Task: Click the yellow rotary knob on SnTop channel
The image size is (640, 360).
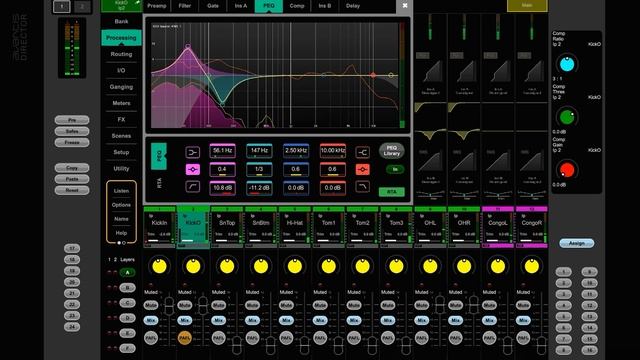Action: 227,266
